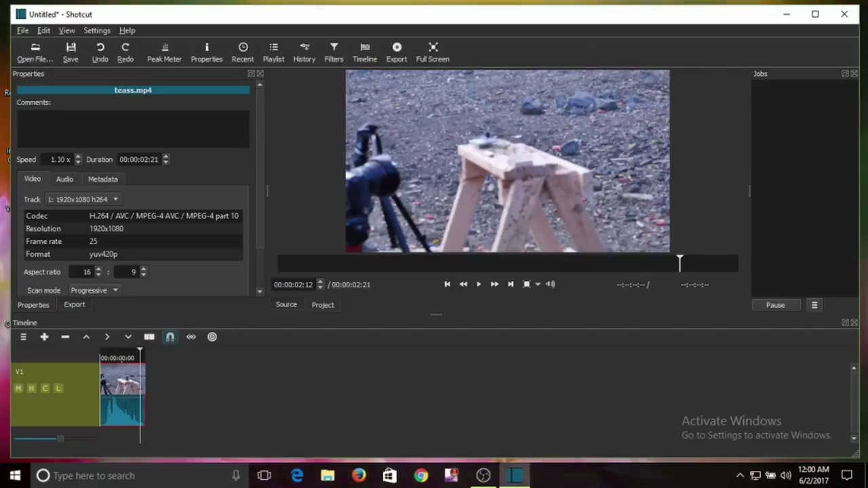This screenshot has height=488, width=868.
Task: Adjust Speed value stepper
Action: pos(78,159)
